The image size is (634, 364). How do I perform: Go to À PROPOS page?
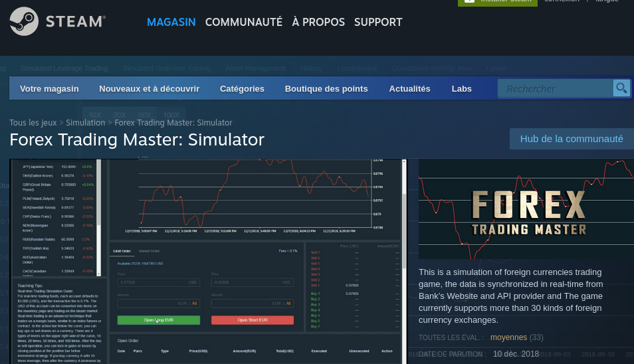318,22
